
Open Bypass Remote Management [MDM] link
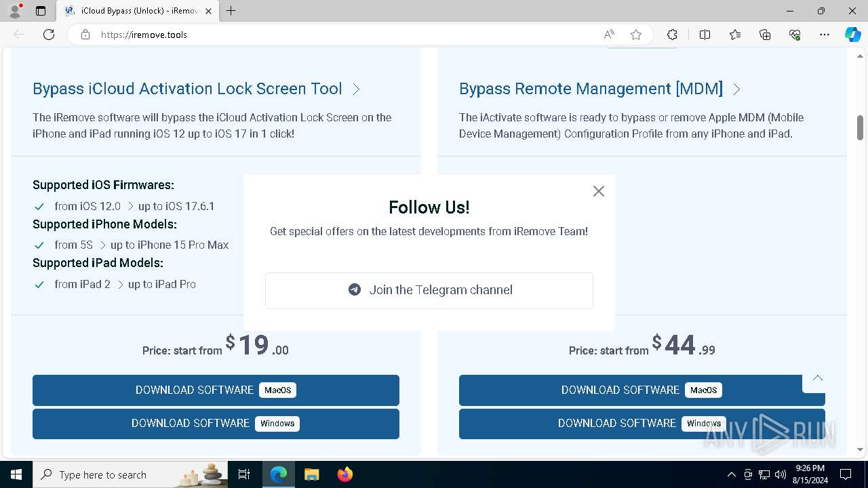600,89
